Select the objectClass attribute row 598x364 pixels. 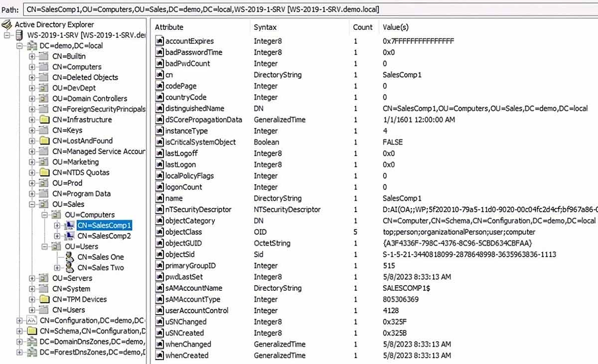374,232
